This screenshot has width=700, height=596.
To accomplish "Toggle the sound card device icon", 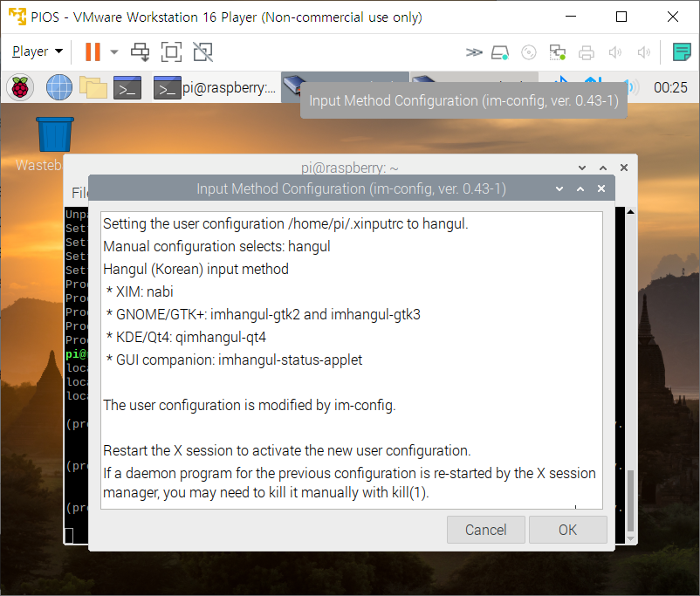I will click(x=615, y=52).
